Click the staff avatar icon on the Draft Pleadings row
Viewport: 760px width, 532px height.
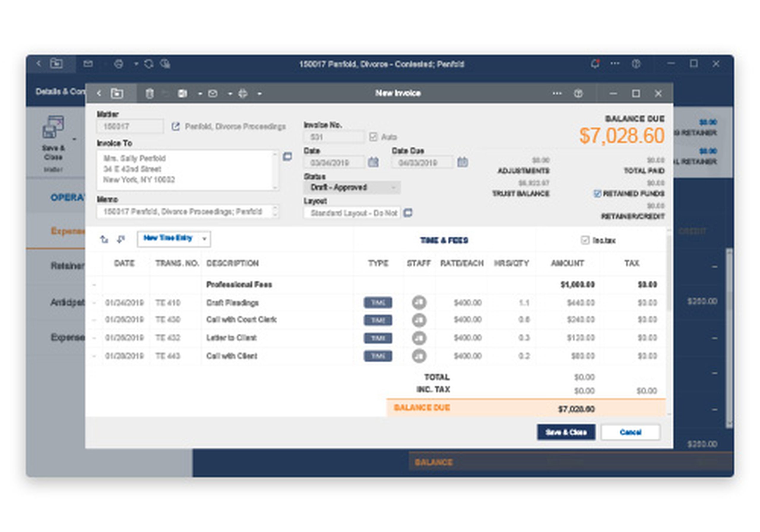[x=419, y=302]
